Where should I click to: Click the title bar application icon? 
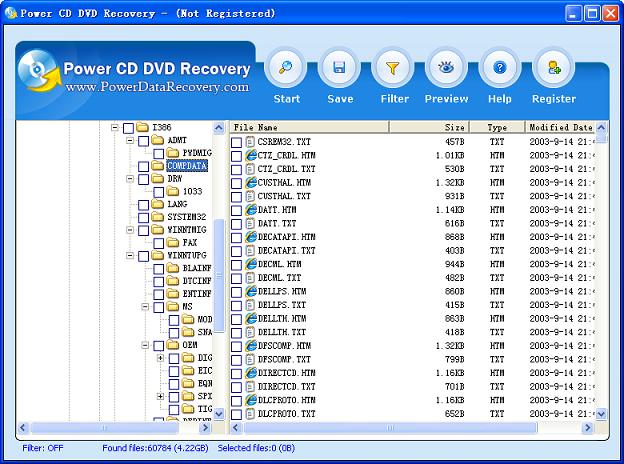(11, 13)
